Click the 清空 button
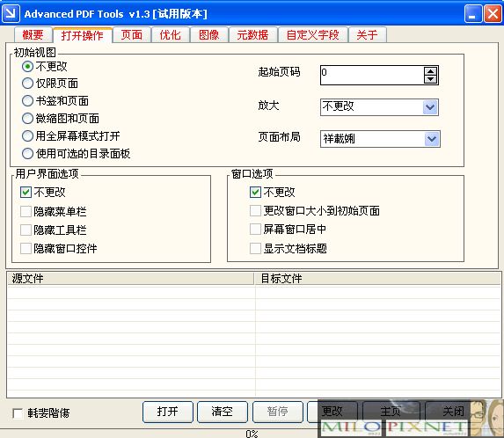 point(223,412)
